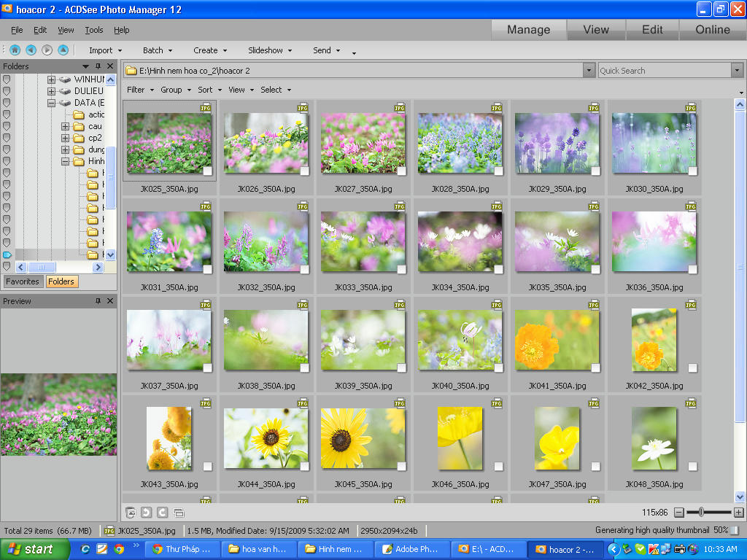Open the Filter dropdown

(140, 90)
